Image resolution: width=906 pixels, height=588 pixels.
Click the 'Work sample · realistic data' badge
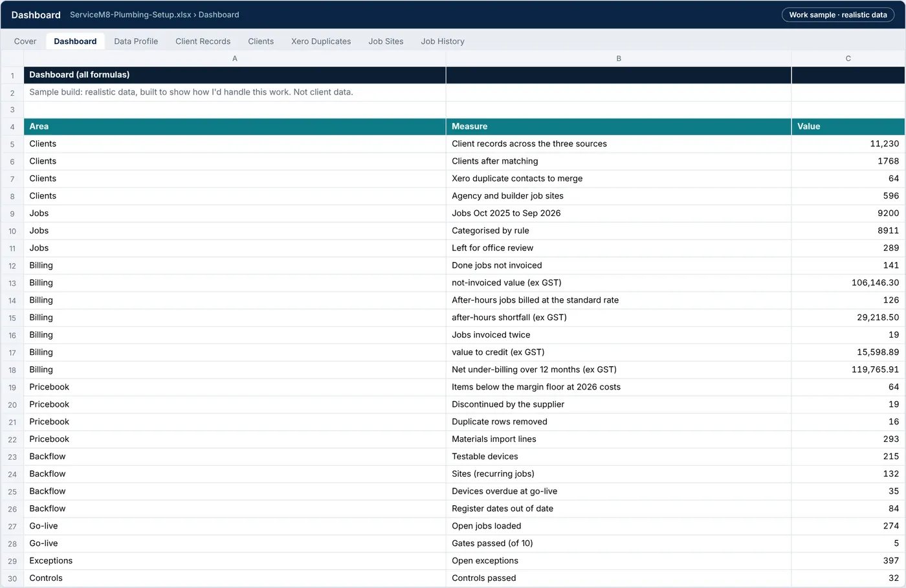838,14
